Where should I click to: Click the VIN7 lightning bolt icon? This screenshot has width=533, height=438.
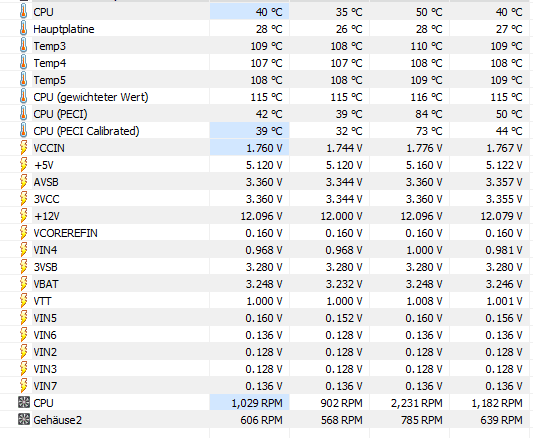[23, 386]
